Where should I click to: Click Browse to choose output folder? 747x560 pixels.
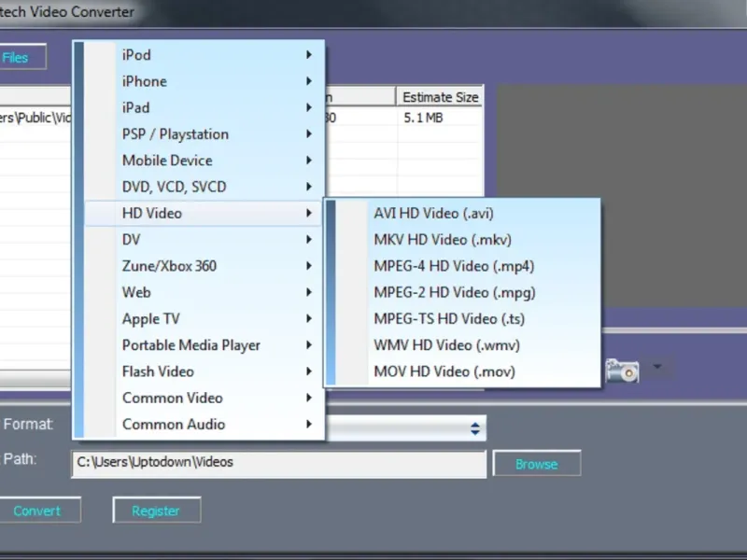coord(536,463)
